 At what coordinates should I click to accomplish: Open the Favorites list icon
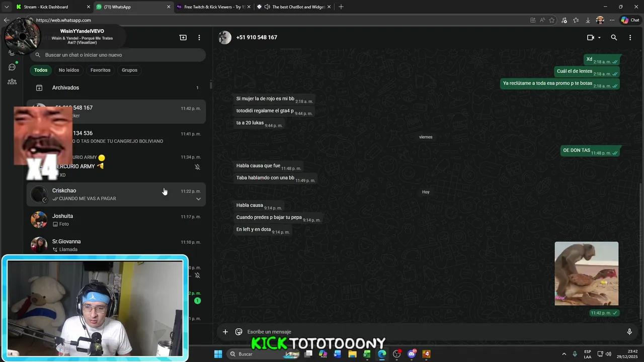(x=576, y=20)
